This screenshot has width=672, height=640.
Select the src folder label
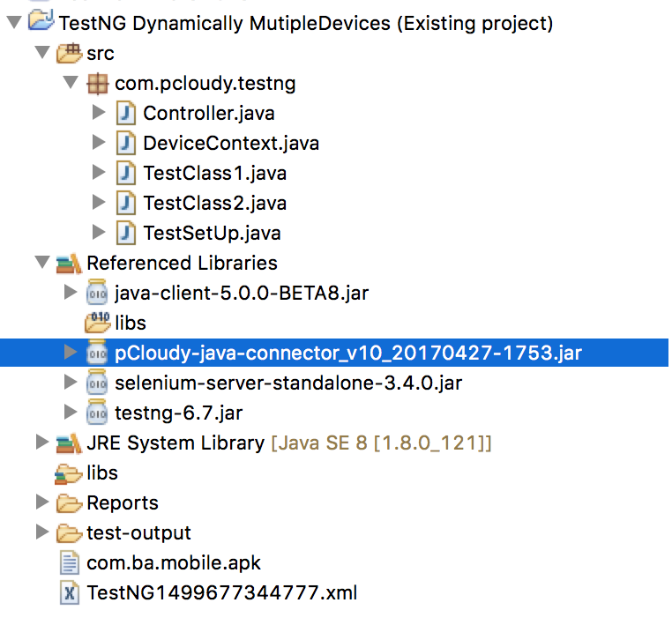coord(101,54)
